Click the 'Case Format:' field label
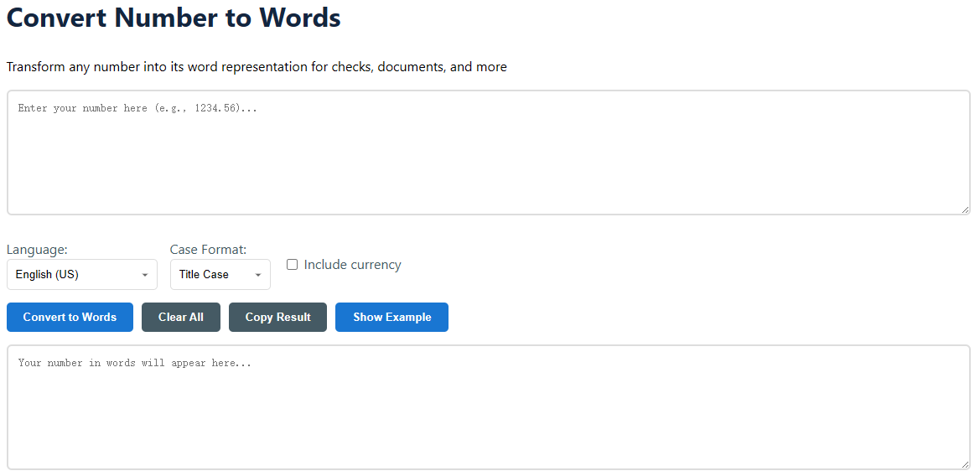980x476 pixels. [x=208, y=250]
